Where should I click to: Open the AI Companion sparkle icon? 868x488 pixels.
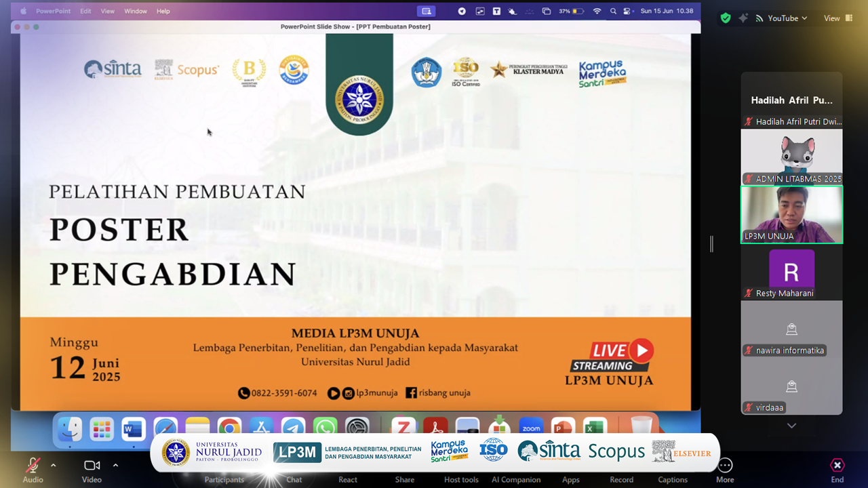click(x=743, y=18)
